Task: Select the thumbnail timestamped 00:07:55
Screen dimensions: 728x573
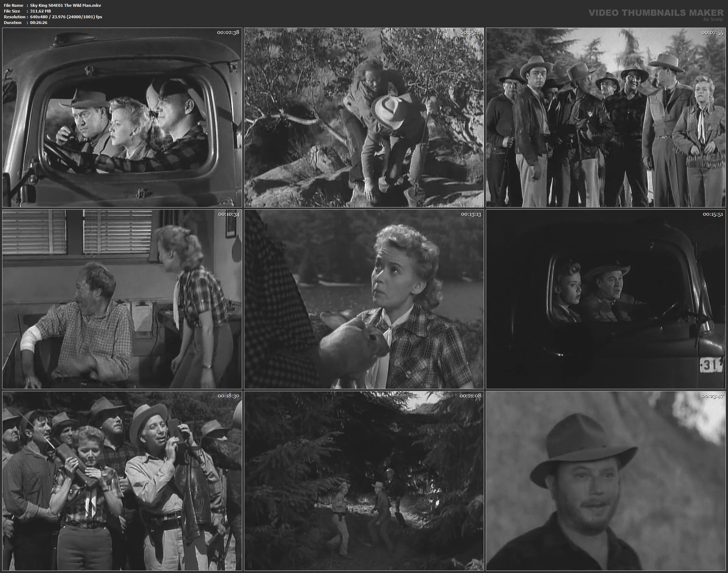Action: click(x=606, y=118)
